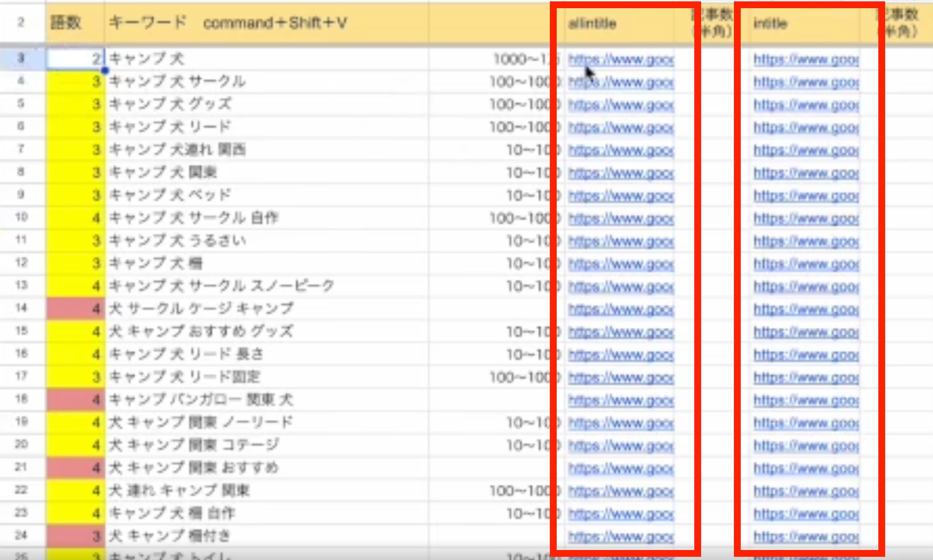Open intitle link for キャンプ 犬 サークル

tap(805, 82)
